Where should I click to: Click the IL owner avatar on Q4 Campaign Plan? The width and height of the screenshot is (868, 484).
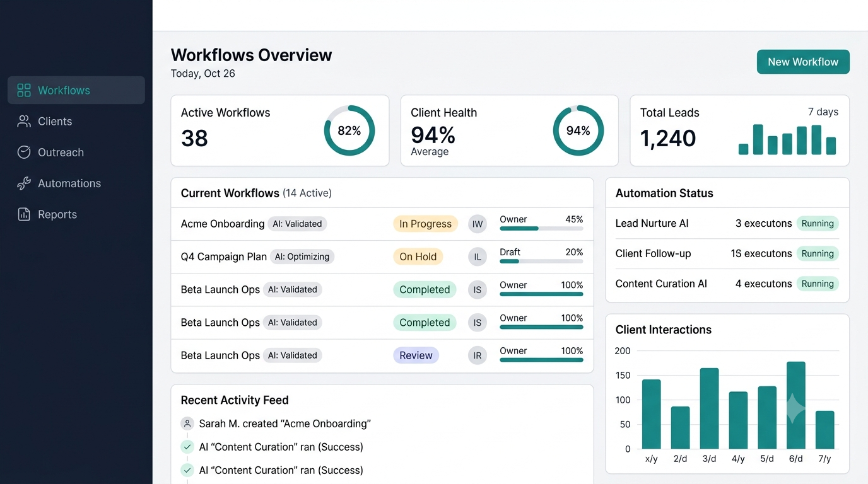click(478, 256)
